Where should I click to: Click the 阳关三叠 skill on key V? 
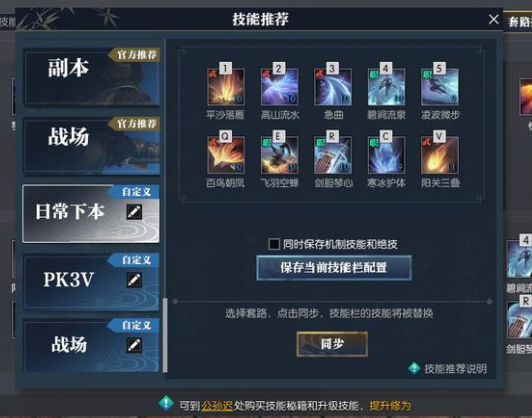[440, 155]
